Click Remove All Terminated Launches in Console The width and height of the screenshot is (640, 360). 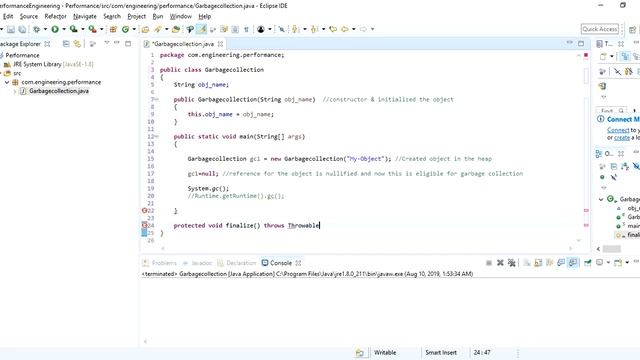(511, 263)
